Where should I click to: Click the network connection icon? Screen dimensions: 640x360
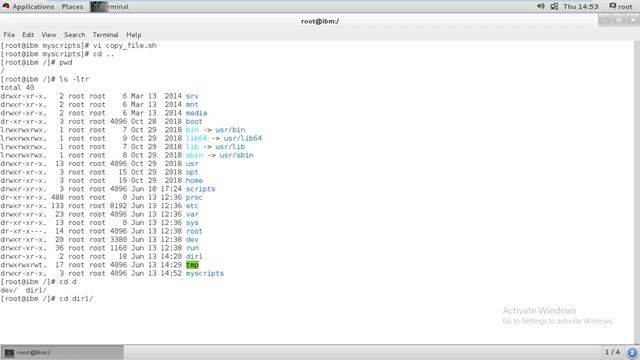click(x=554, y=7)
